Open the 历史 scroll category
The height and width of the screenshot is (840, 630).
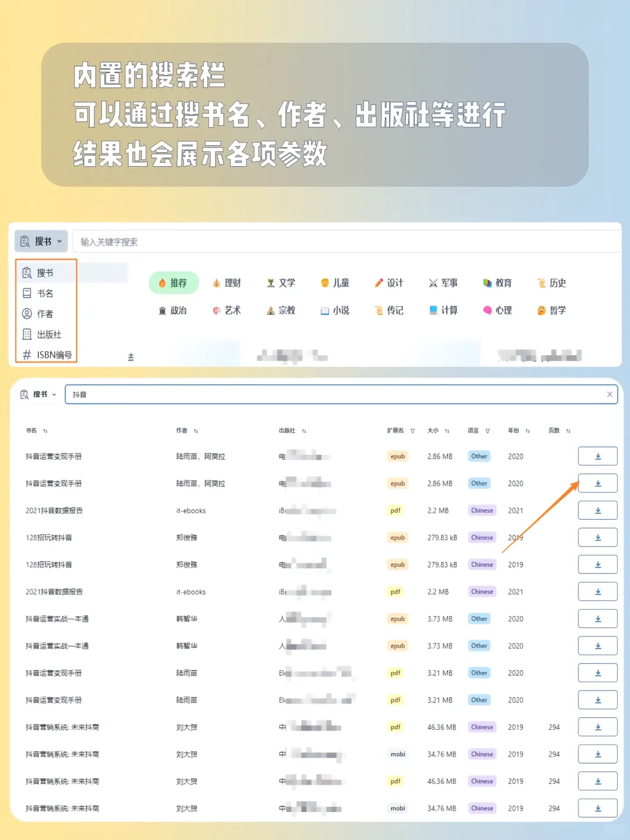(552, 283)
